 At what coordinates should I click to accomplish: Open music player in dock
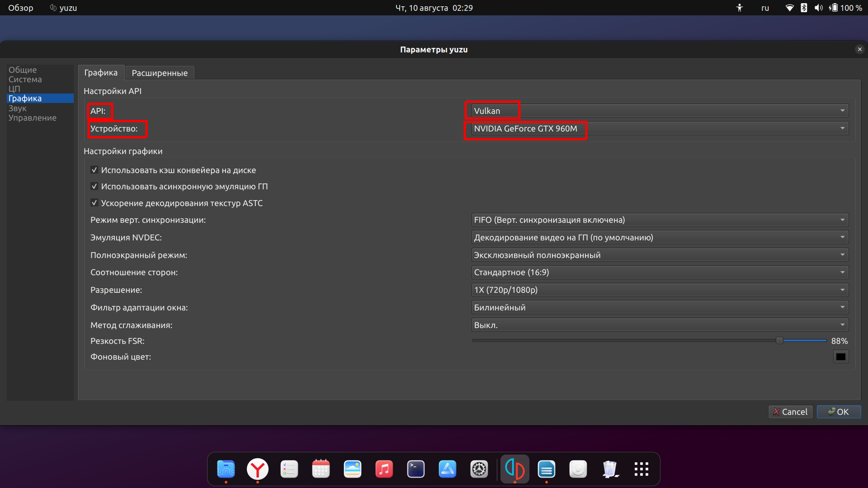(x=385, y=469)
